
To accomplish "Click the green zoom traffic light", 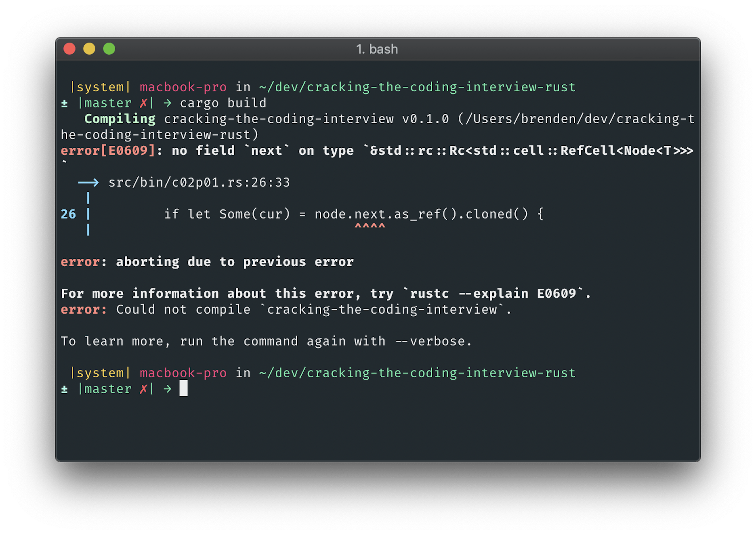I will point(109,48).
